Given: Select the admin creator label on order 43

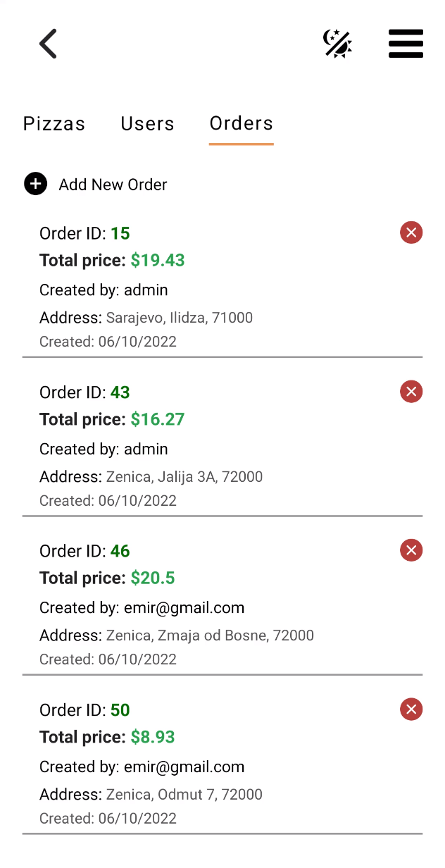Looking at the screenshot, I should [x=104, y=449].
